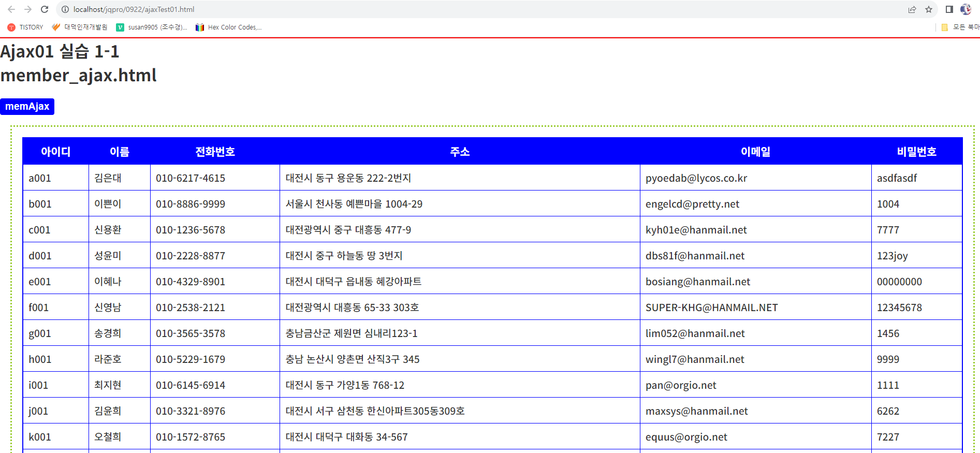The height and width of the screenshot is (453, 980).
Task: Select email wingl7@hanmail.net
Action: click(695, 359)
